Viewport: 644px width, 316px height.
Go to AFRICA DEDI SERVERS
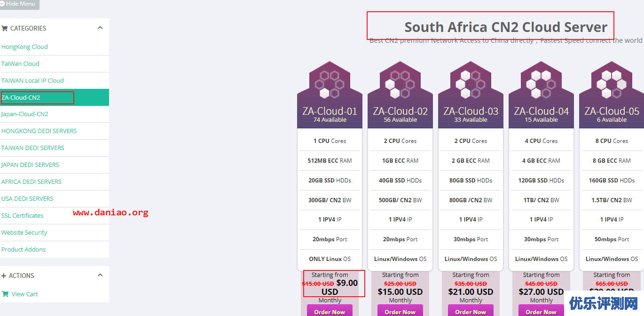(x=31, y=182)
